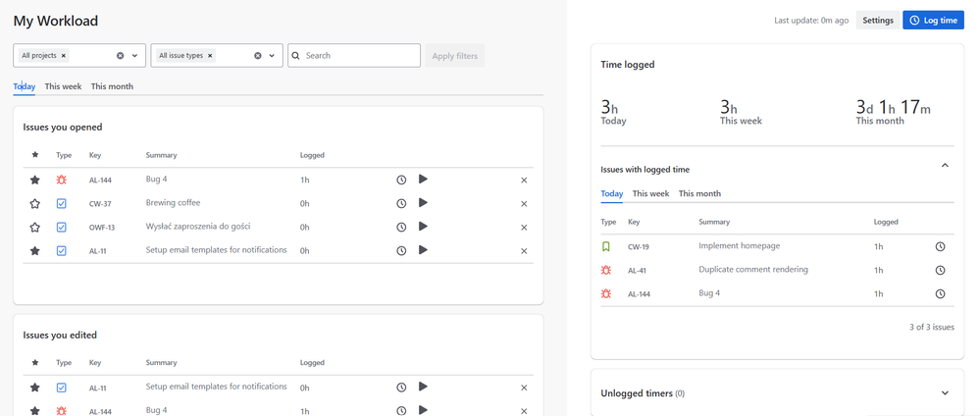This screenshot has height=416, width=980.
Task: Remove AL-11 row from Issues you edited
Action: (x=524, y=388)
